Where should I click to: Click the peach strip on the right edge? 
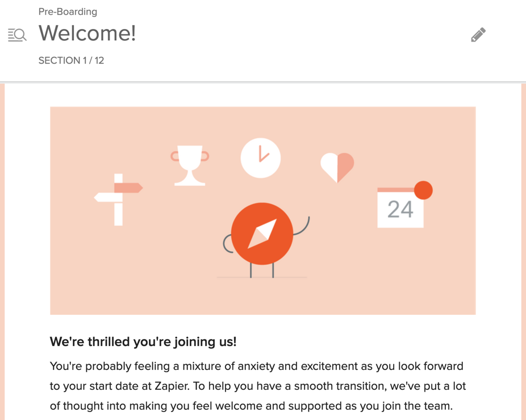tap(524, 252)
